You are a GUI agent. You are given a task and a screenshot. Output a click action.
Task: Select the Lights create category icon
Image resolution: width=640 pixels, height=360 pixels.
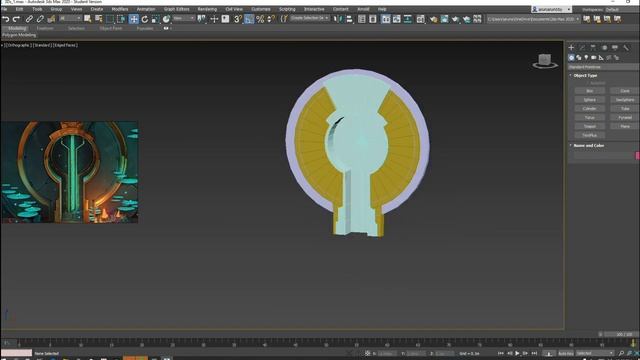click(x=586, y=58)
